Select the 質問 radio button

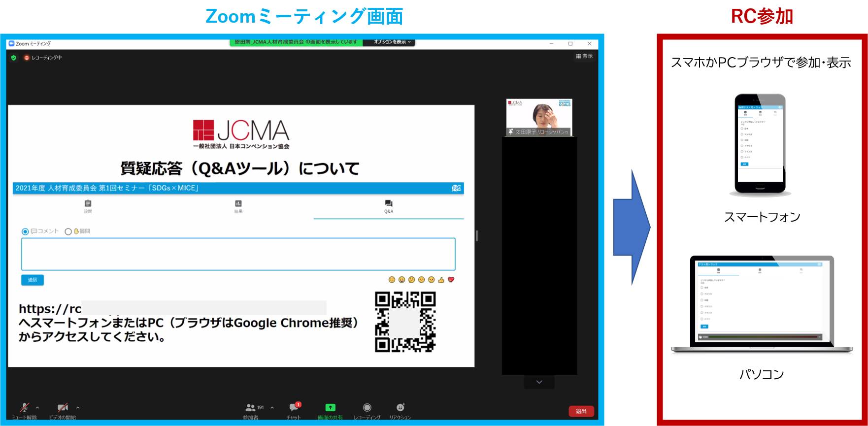click(x=68, y=231)
